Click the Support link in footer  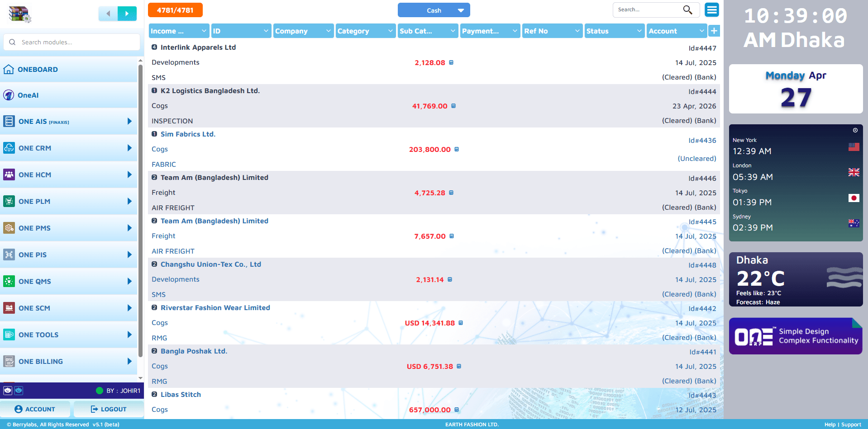851,424
